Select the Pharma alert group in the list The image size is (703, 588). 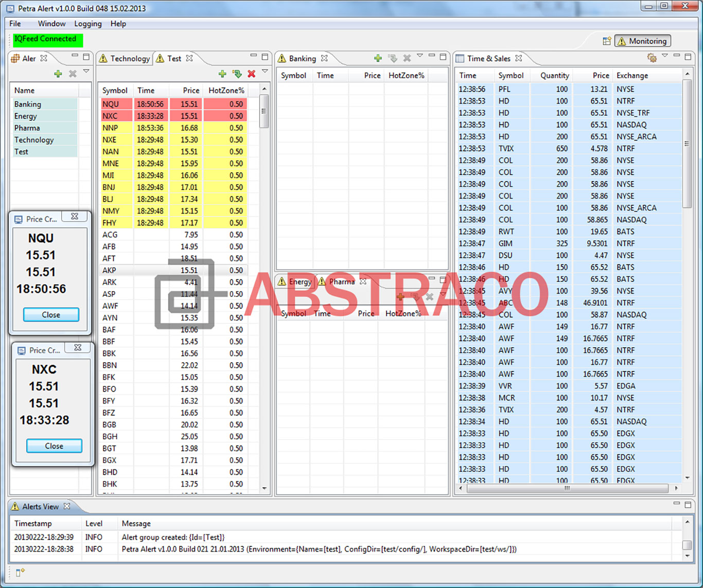point(27,128)
